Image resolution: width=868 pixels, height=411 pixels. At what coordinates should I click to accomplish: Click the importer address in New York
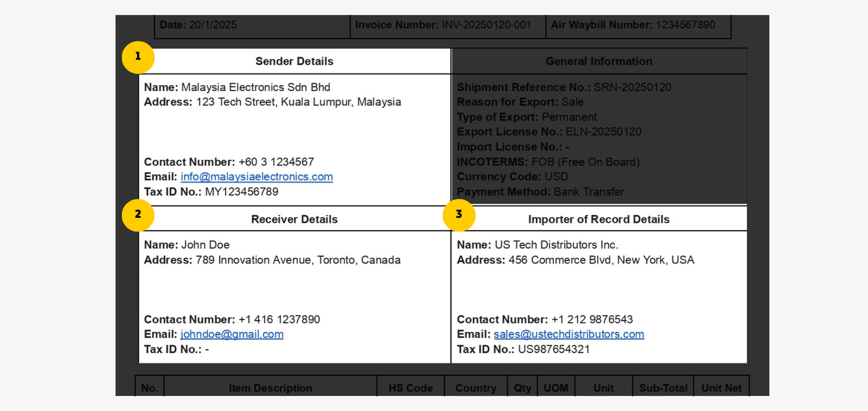coord(601,260)
